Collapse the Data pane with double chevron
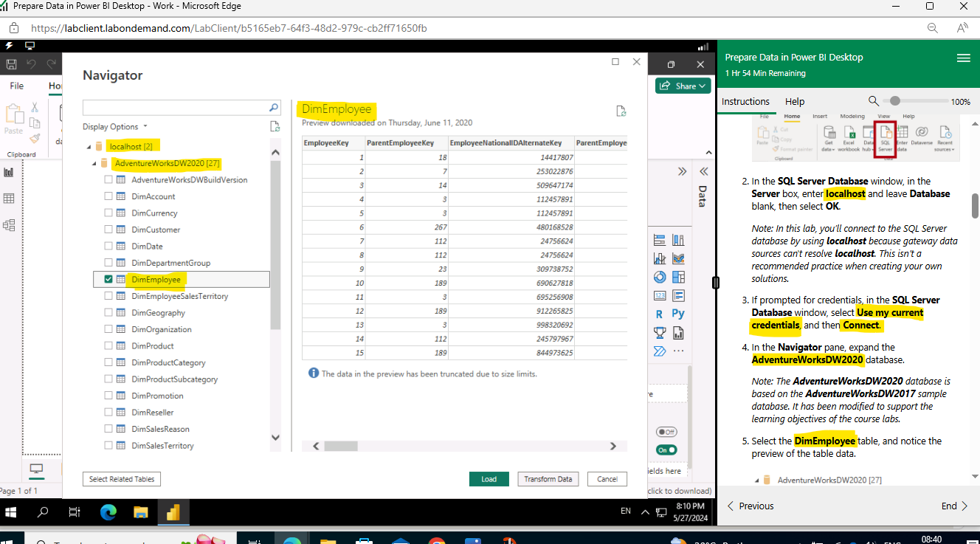Viewport: 980px width, 544px height. pyautogui.click(x=703, y=171)
